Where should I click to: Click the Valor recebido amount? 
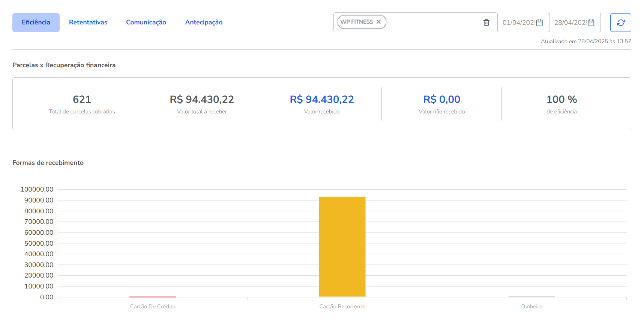pos(322,100)
